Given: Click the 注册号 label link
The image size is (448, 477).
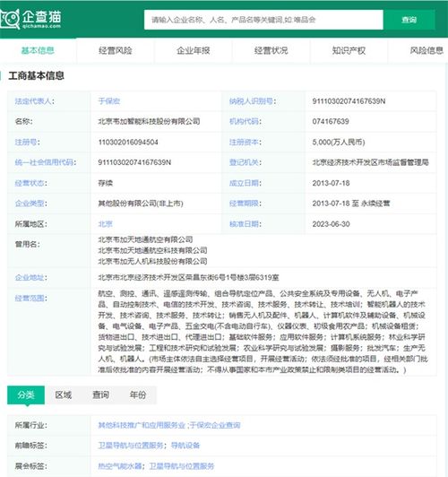Looking at the screenshot, I should (x=26, y=142).
